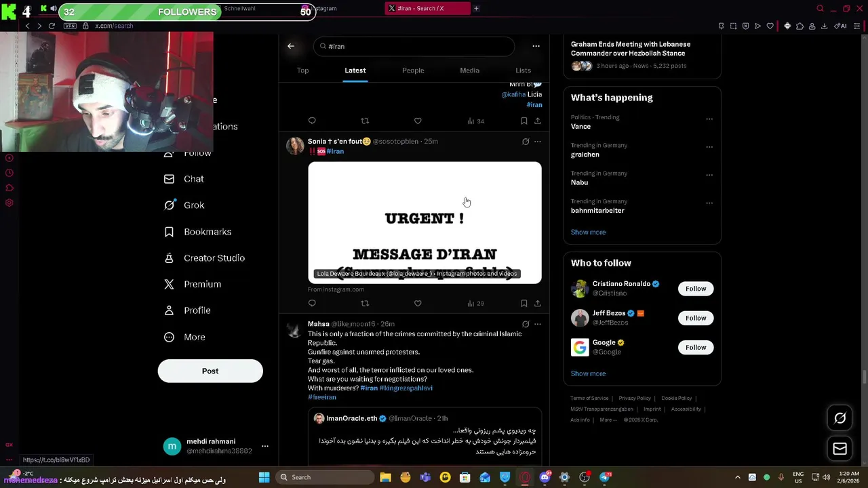The image size is (868, 488).
Task: Open Telegram from the taskbar
Action: coord(605,477)
